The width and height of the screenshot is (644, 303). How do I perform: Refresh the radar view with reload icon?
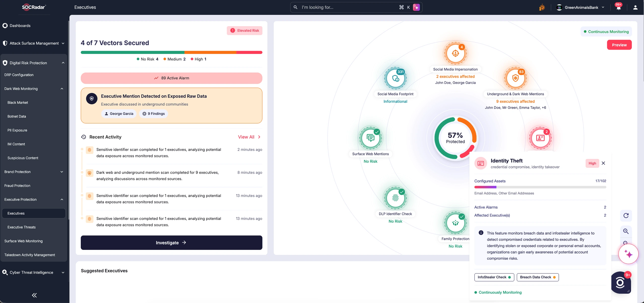coord(626,215)
